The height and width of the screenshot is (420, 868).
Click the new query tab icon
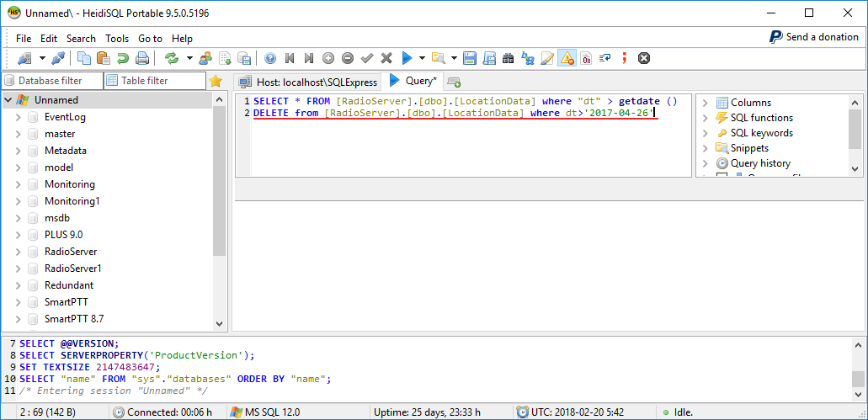(x=454, y=82)
